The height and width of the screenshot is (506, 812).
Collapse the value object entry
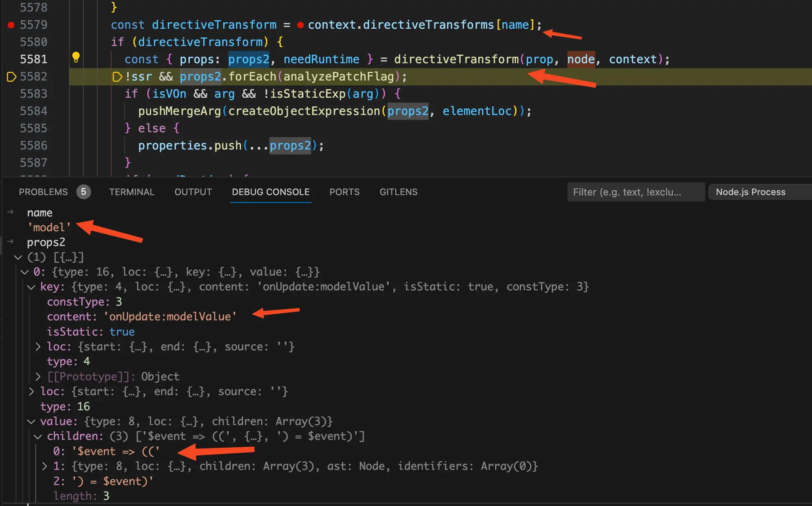(31, 421)
